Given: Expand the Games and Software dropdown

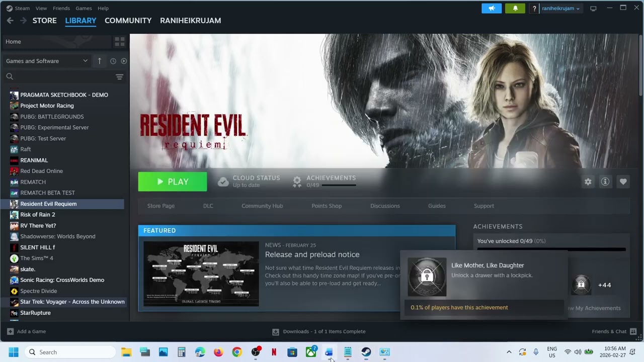Looking at the screenshot, I should (x=47, y=61).
